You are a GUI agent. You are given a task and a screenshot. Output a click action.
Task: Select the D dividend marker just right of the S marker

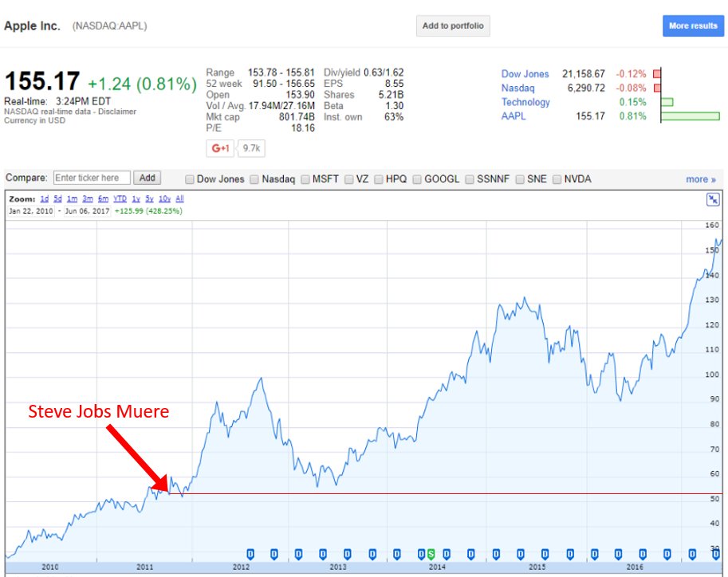coord(447,554)
